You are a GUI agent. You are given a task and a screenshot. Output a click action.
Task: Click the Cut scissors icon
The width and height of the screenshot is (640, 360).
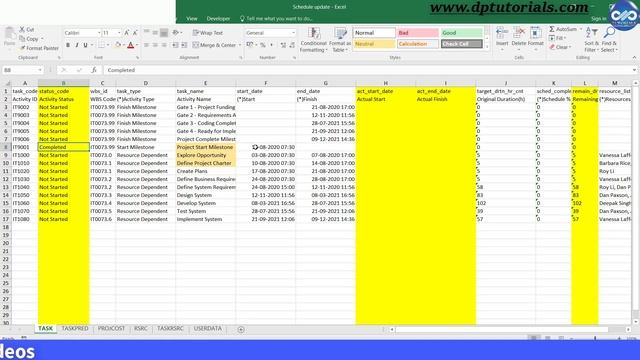(22, 30)
